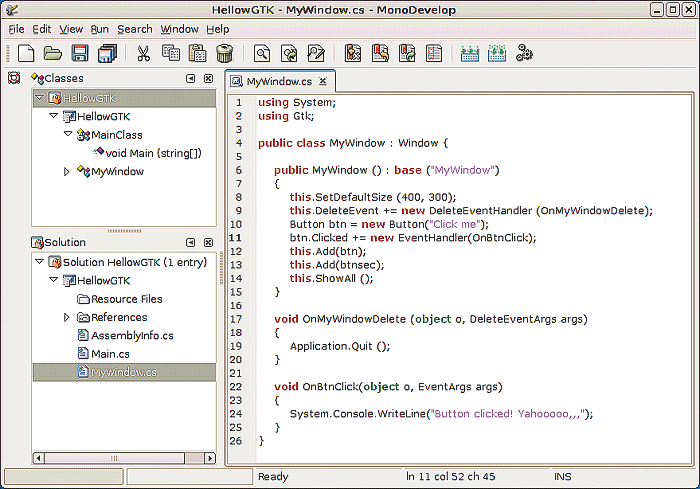The image size is (700, 489).
Task: Click the Solution panel horizontal scrollbar thumb
Action: pos(115,458)
